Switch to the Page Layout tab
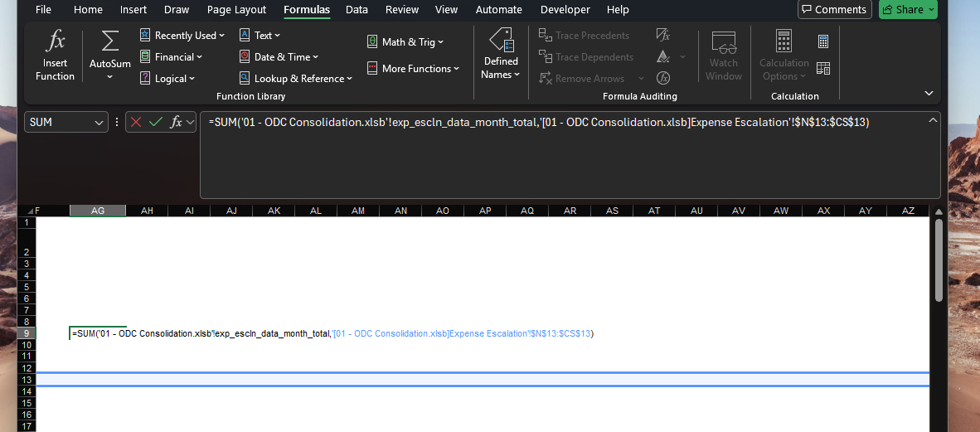980x432 pixels. coord(237,9)
